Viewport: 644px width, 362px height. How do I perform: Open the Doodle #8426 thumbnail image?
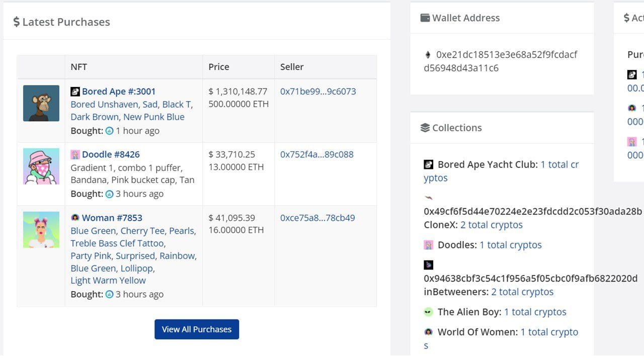click(x=41, y=166)
